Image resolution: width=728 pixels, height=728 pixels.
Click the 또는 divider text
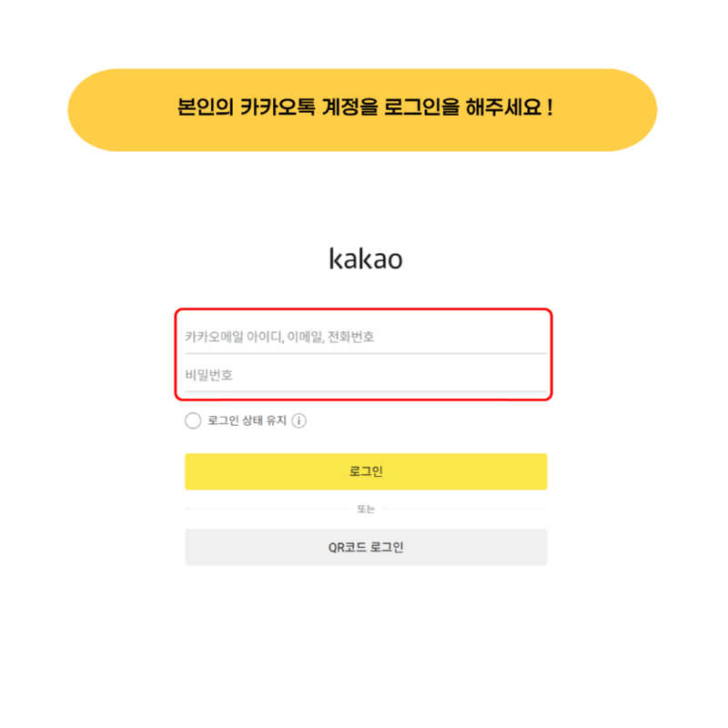[x=366, y=509]
